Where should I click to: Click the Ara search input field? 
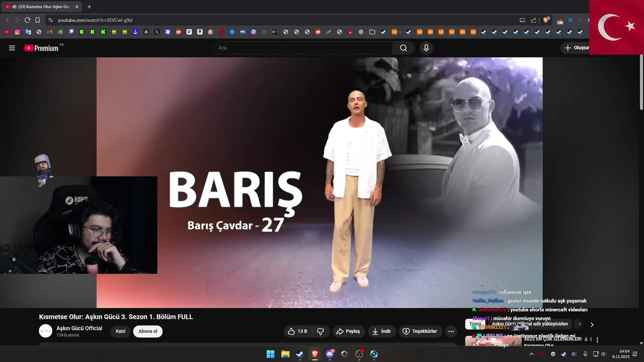click(x=303, y=48)
